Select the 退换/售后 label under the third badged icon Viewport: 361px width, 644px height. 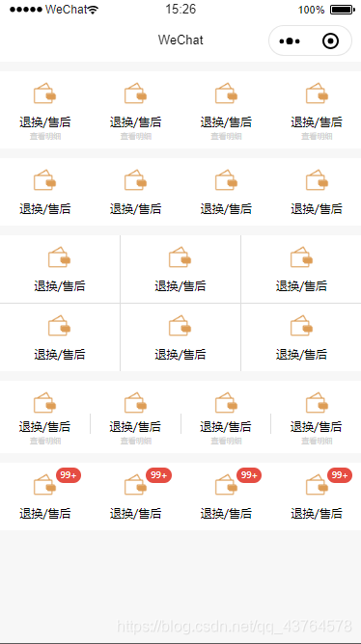point(226,514)
